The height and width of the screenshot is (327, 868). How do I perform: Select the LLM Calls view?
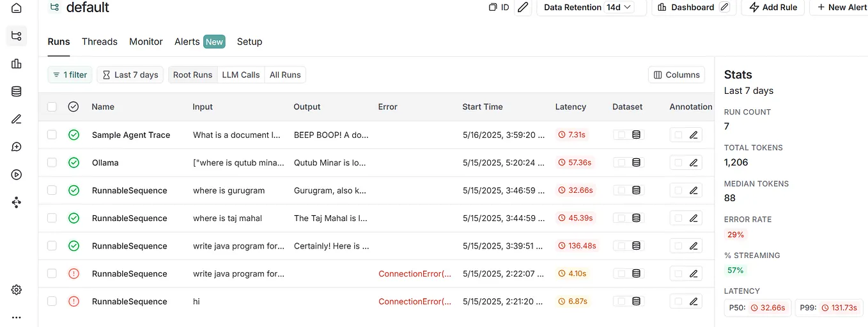tap(241, 75)
